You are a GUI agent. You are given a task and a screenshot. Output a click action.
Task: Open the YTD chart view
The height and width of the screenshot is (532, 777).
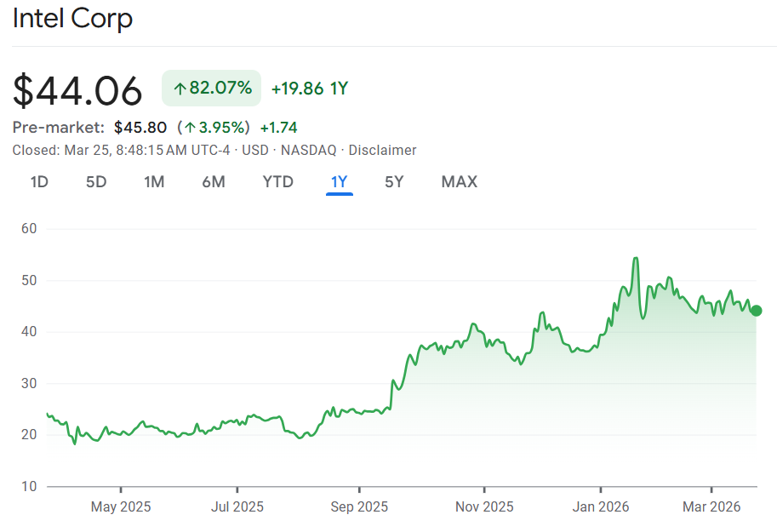tap(277, 181)
